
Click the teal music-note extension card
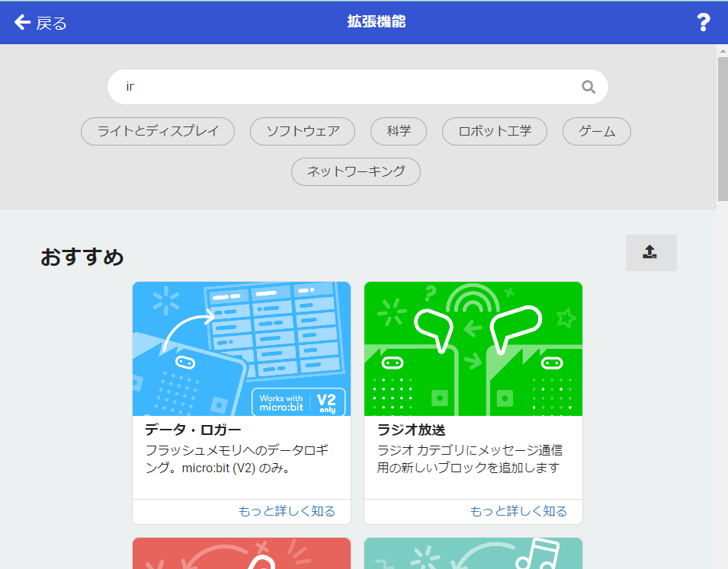(x=473, y=553)
